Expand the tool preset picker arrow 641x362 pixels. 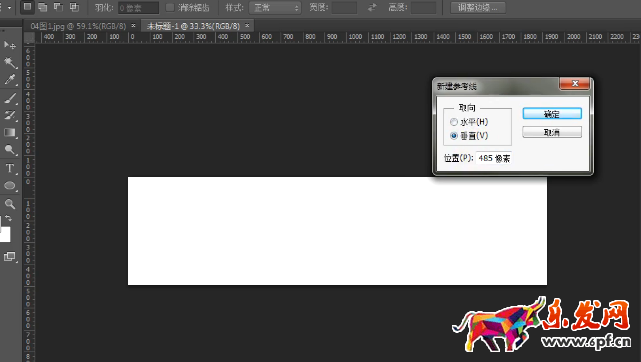tap(9, 8)
